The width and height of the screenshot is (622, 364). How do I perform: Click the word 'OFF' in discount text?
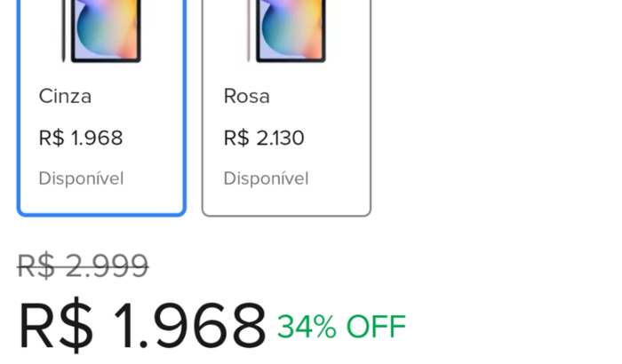(376, 327)
